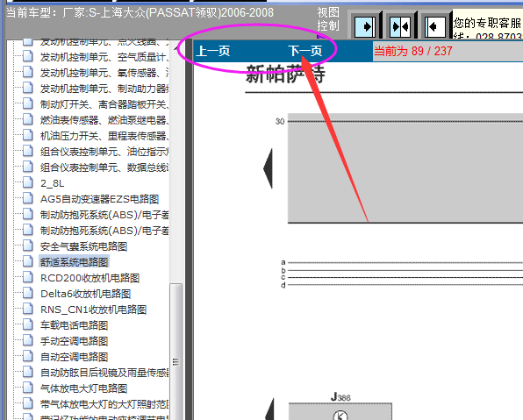Click the left black triangle beside the gray diagram block
This screenshot has width=523, height=420.
[269, 168]
